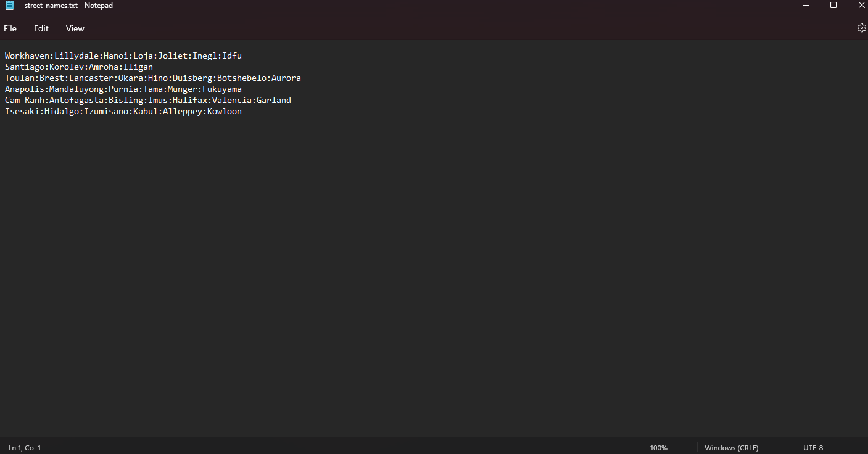868x454 pixels.
Task: Click the Windows (CRLF) line-ending indicator
Action: [x=731, y=447]
